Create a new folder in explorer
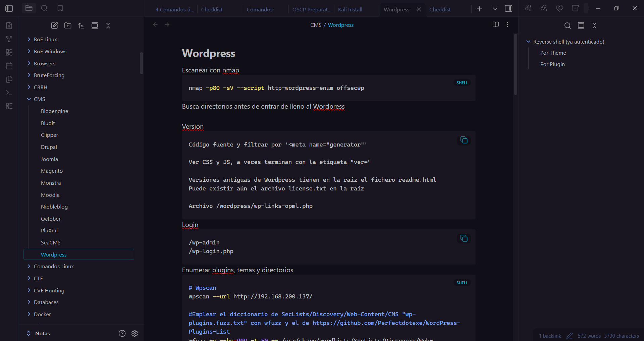The height and width of the screenshot is (341, 644). pos(68,25)
